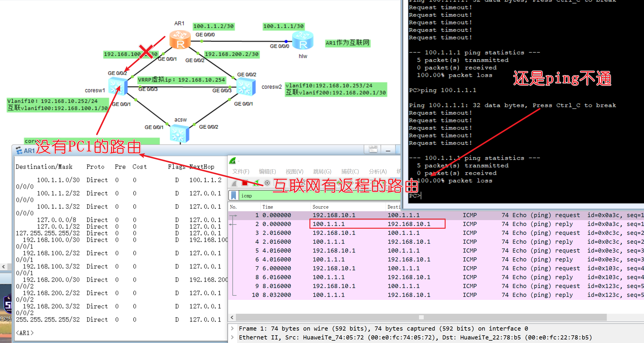Click the red stop capture button
Image resolution: width=644 pixels, height=343 pixels.
(245, 183)
